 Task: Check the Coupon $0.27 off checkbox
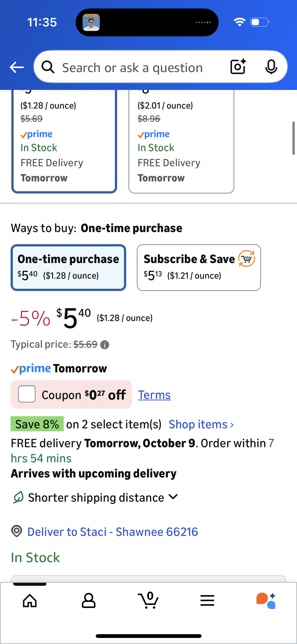coord(27,394)
